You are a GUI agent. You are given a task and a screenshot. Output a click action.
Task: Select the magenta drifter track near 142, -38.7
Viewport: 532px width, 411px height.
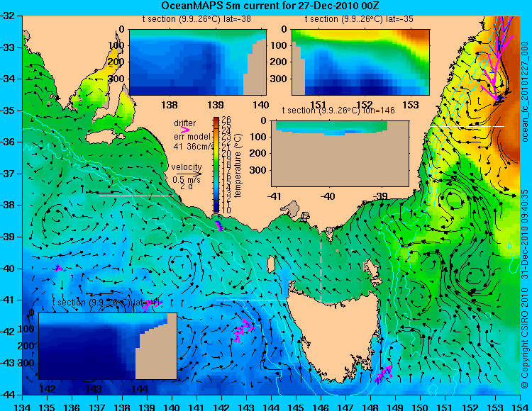coord(219,225)
